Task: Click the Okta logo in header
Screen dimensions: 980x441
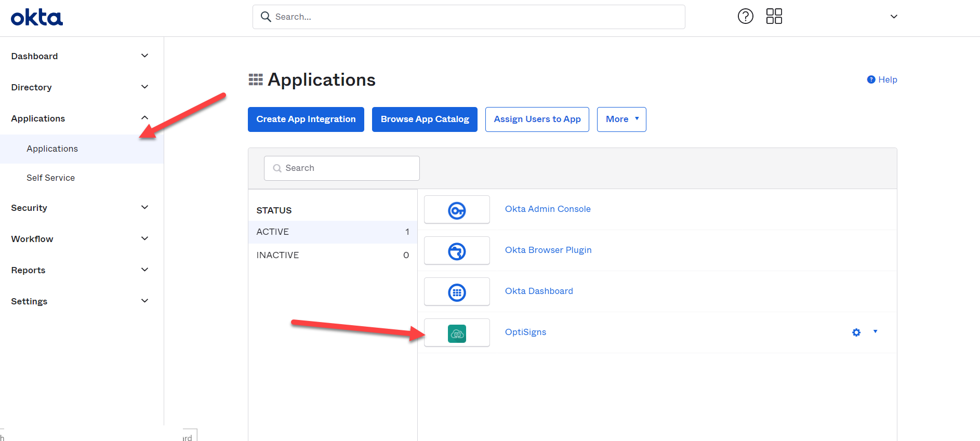Action: (x=37, y=18)
